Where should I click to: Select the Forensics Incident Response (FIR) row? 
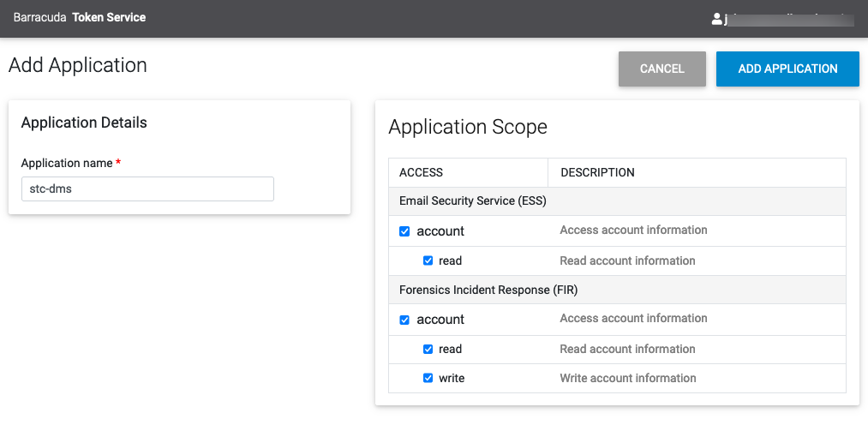point(488,290)
